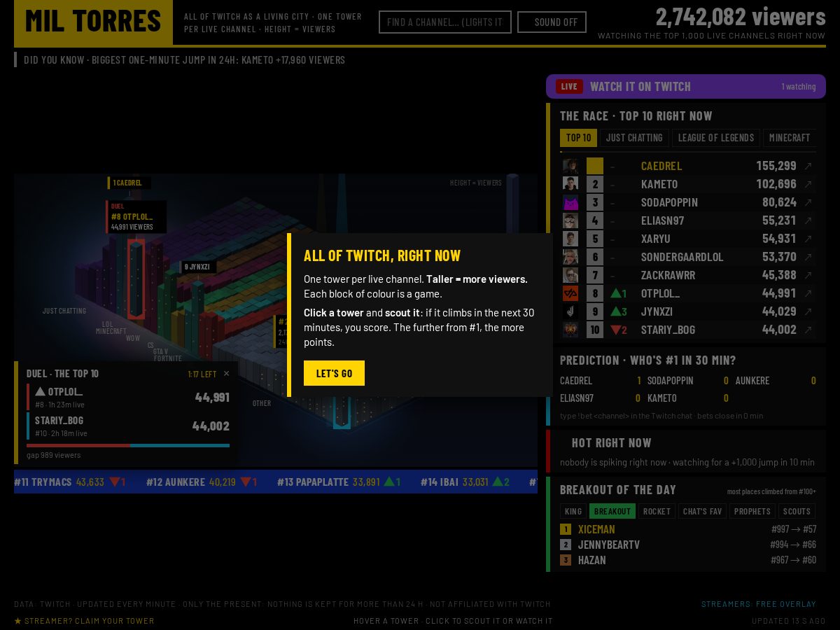
Task: Click the 2,742,082 viewers counter
Action: point(741,17)
